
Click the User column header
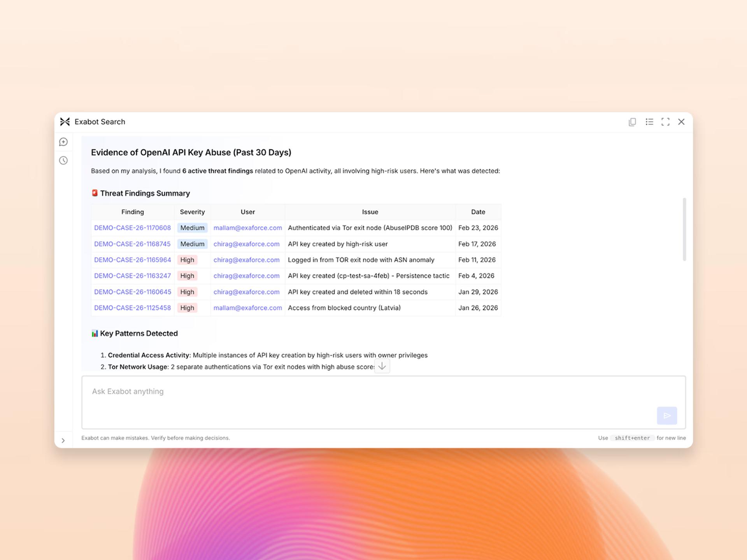point(247,212)
